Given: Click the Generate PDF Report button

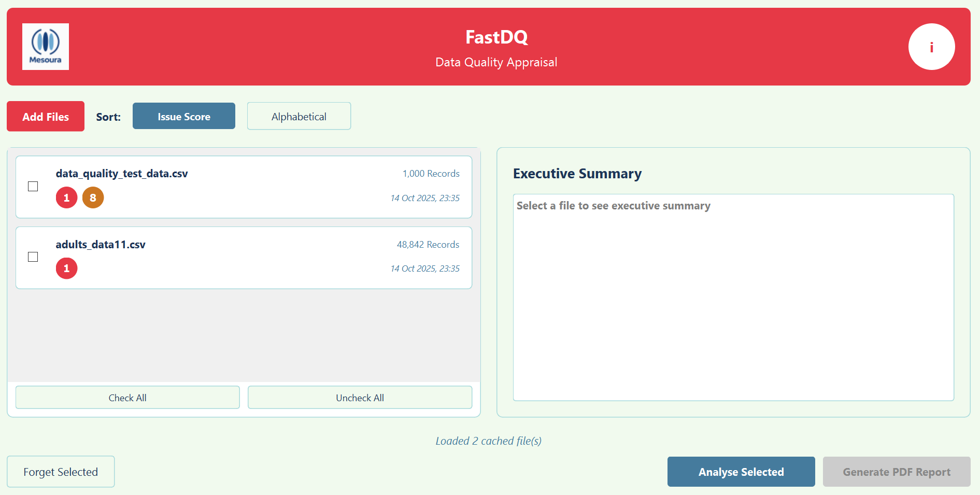Looking at the screenshot, I should click(x=896, y=472).
